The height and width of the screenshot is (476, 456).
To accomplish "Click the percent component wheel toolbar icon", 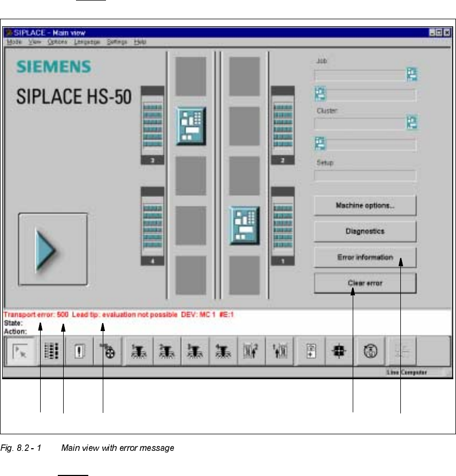I will tap(107, 351).
